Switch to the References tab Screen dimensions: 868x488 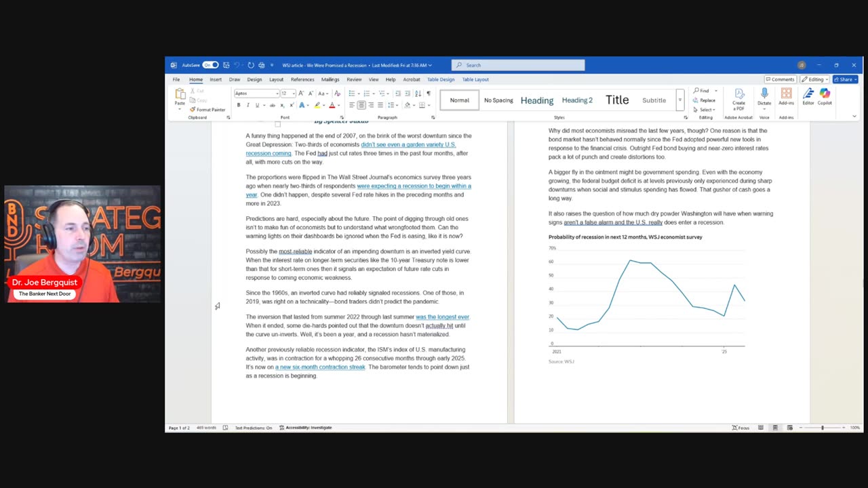pyautogui.click(x=302, y=79)
